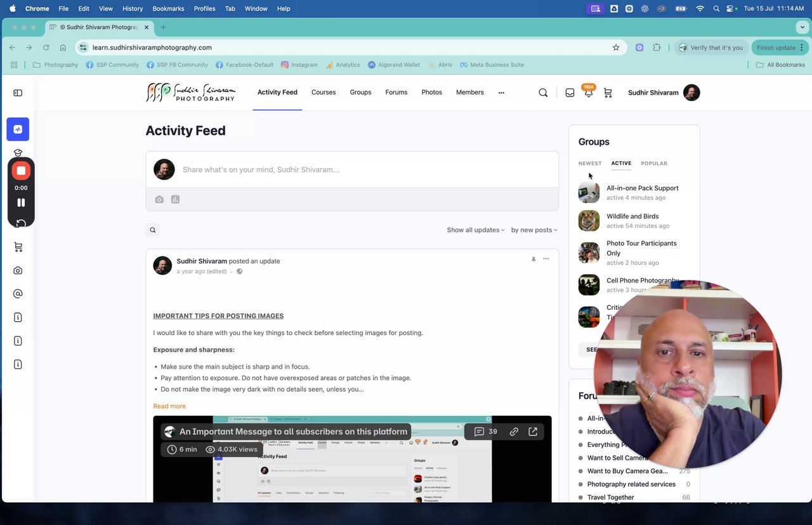Expand the Chrome tab search chevron
812x525 pixels.
point(802,27)
